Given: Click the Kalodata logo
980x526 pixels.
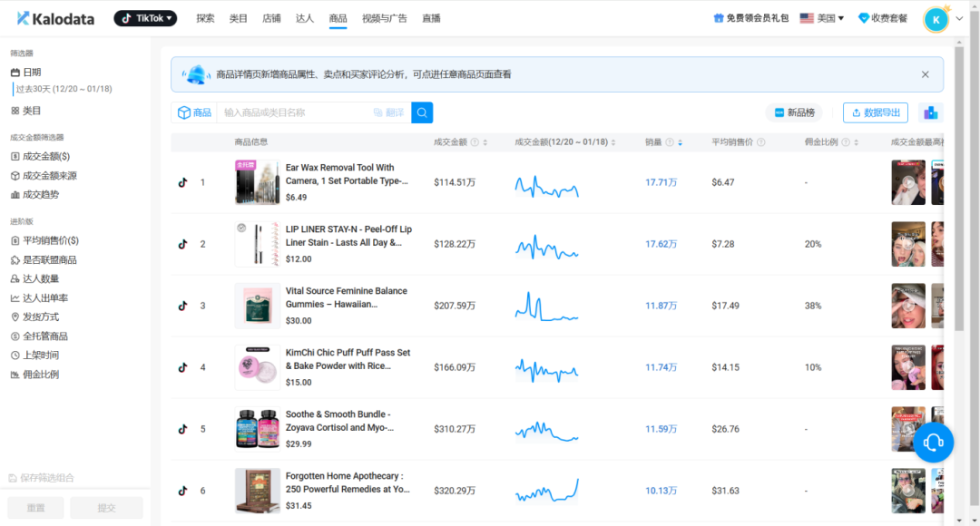Looking at the screenshot, I should click(x=55, y=17).
